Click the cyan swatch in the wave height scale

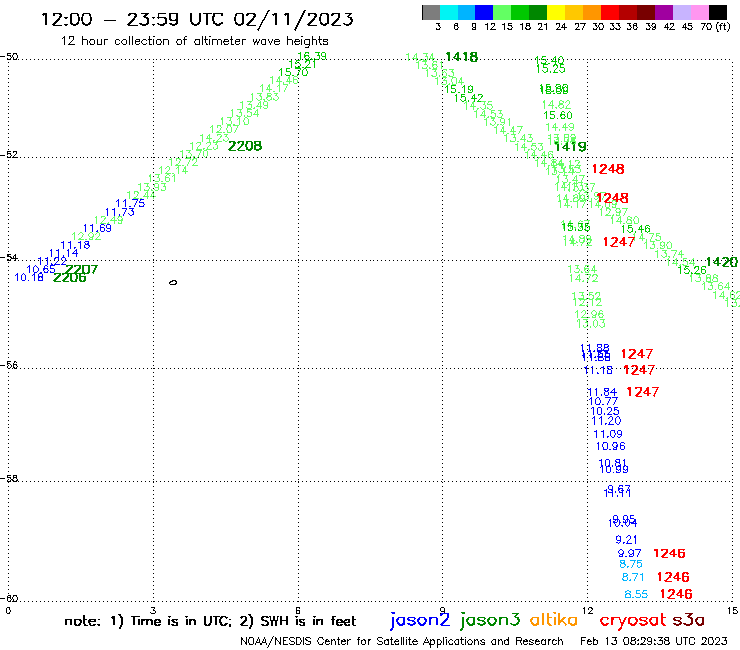[448, 12]
